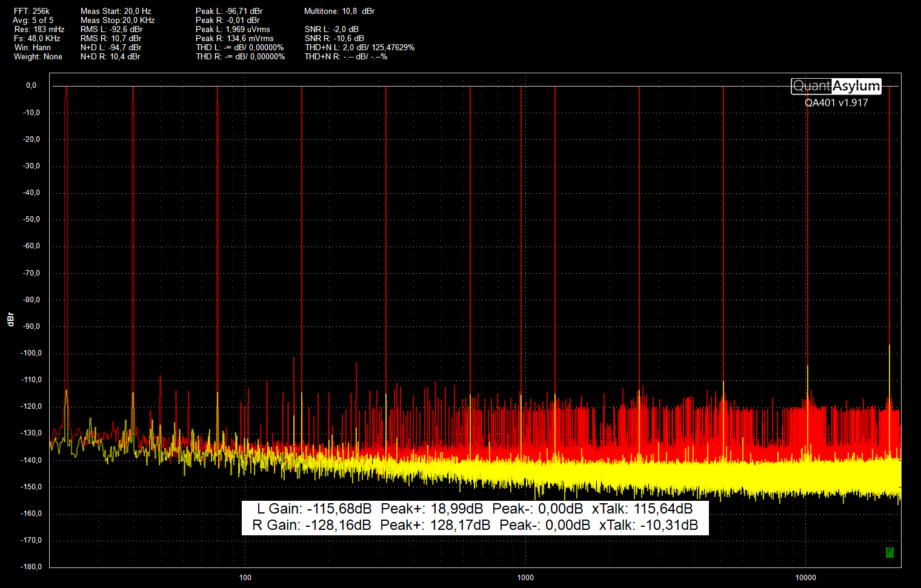Select the 'N+D L: -94,7 dBr' value
The width and height of the screenshot is (921, 588).
click(111, 47)
